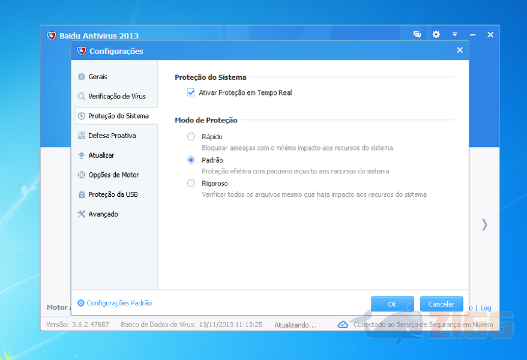Click the Opções de Motor icon
Screen dimensions: 527x360
point(81,175)
